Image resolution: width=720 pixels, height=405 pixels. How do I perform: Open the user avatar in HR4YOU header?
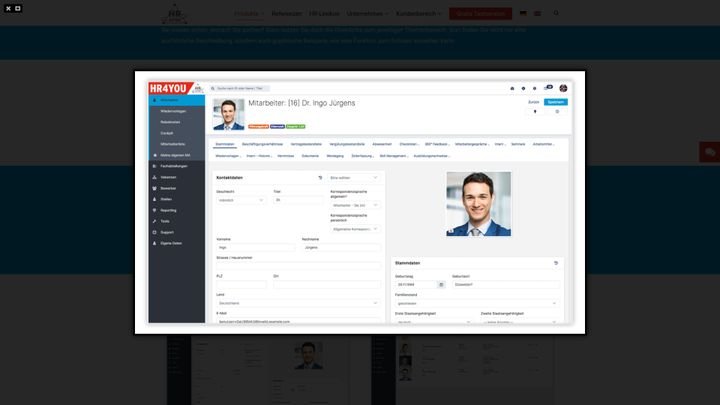(x=563, y=88)
